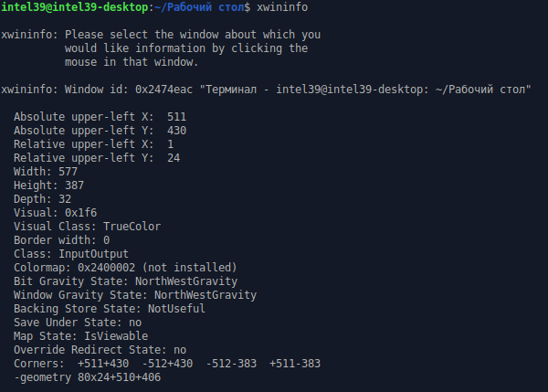Click the Class: InputOutput line

(71, 254)
